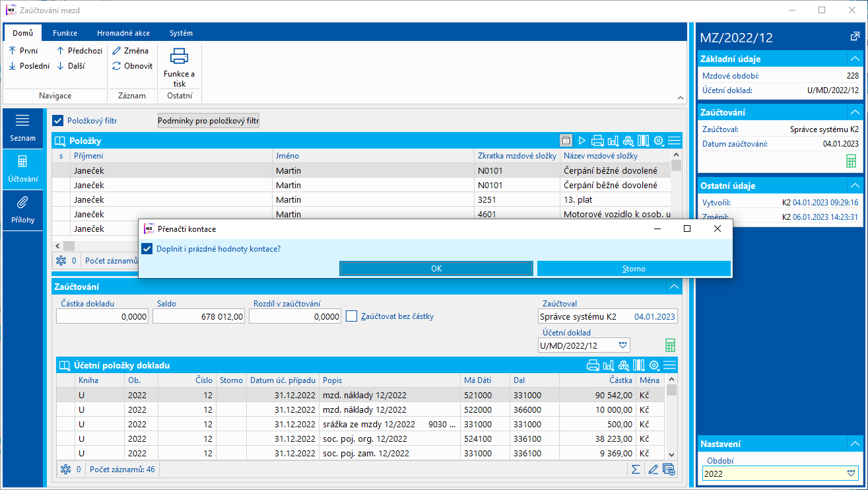Screen dimensions: 868x490
Task: Open hamburger menu in Položky header
Action: tap(674, 141)
